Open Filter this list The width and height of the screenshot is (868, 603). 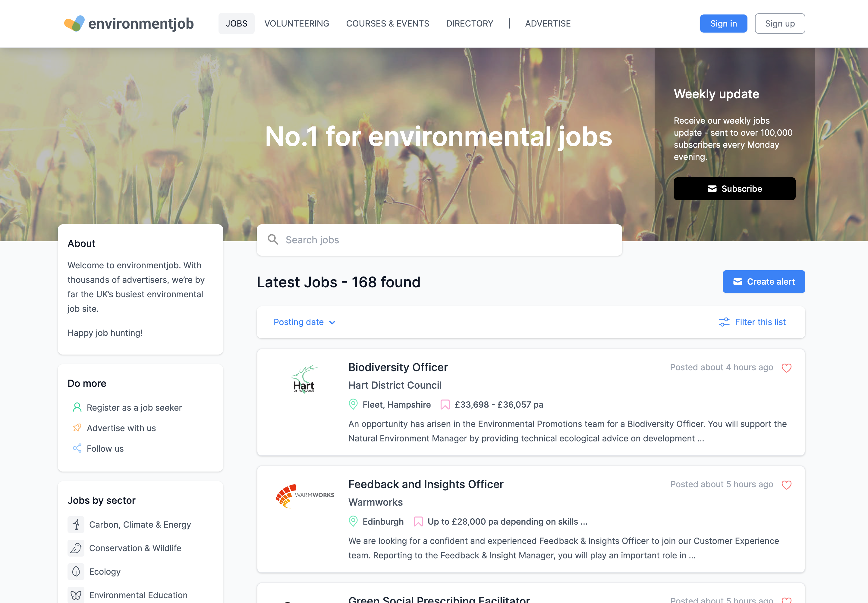752,322
